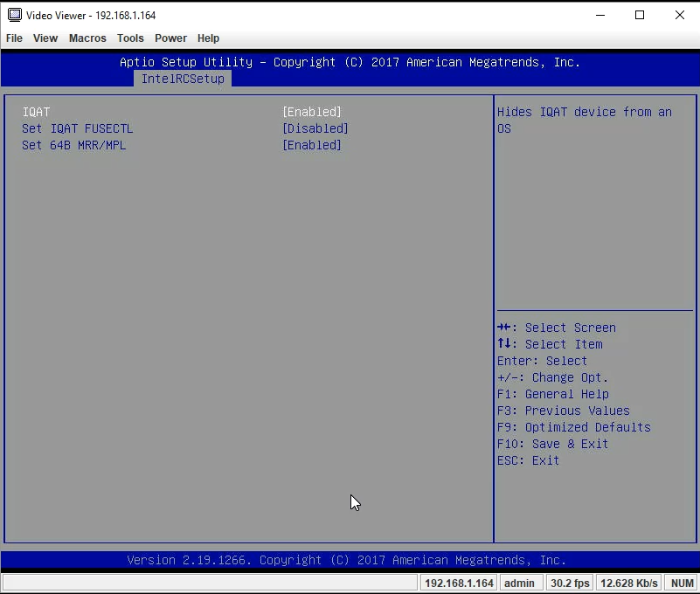Open the Macros menu
The width and height of the screenshot is (700, 594).
87,38
